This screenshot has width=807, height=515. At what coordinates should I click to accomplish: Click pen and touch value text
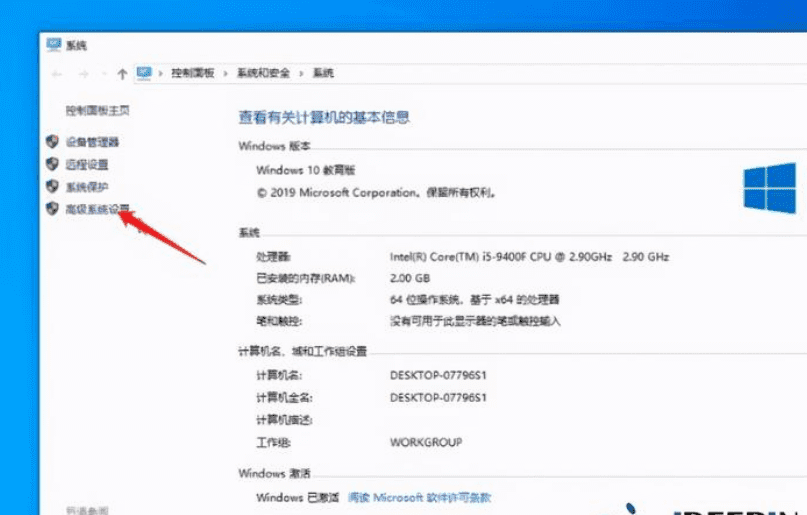[475, 322]
